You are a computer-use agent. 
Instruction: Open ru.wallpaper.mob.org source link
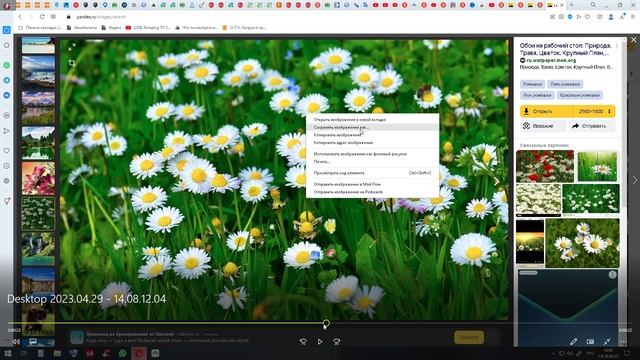tap(551, 60)
